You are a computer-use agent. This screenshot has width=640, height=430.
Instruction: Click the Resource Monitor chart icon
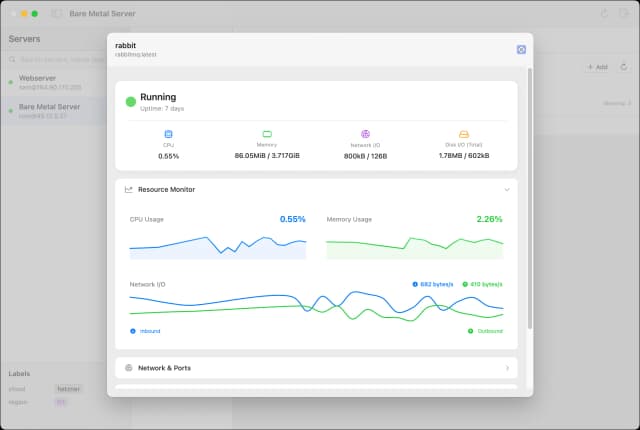[x=129, y=189]
